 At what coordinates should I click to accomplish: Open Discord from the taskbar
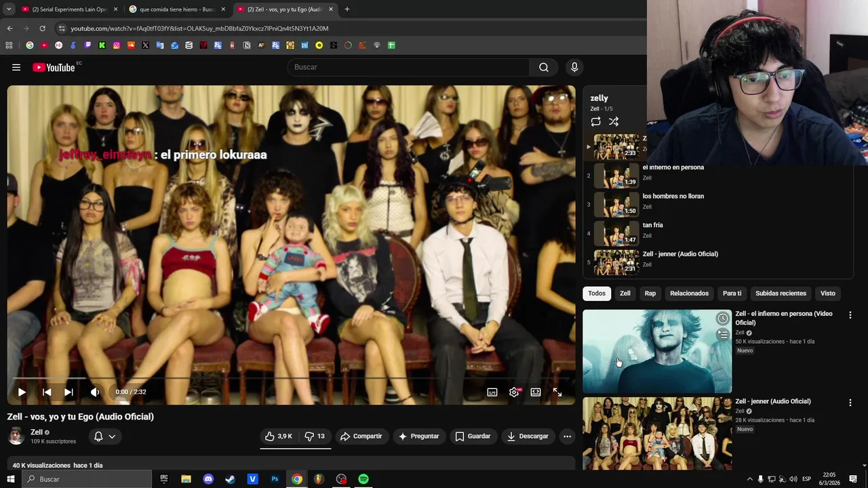coord(208,479)
